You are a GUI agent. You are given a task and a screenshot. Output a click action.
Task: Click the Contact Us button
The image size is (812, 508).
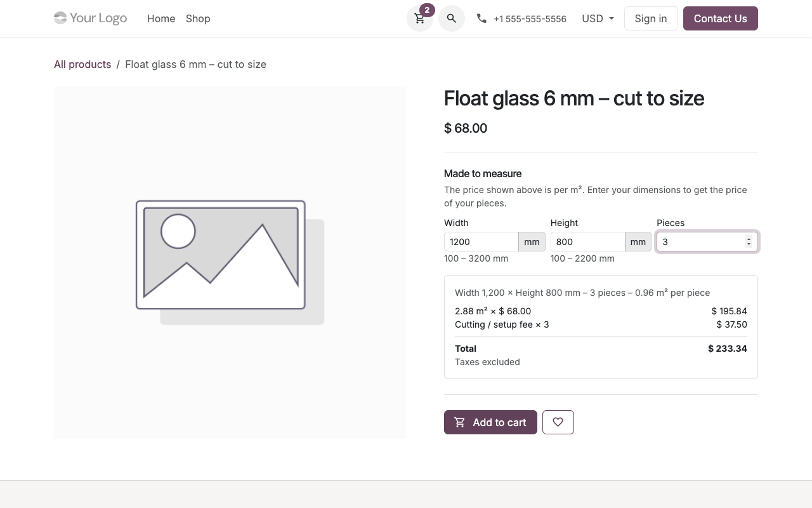[x=721, y=18]
